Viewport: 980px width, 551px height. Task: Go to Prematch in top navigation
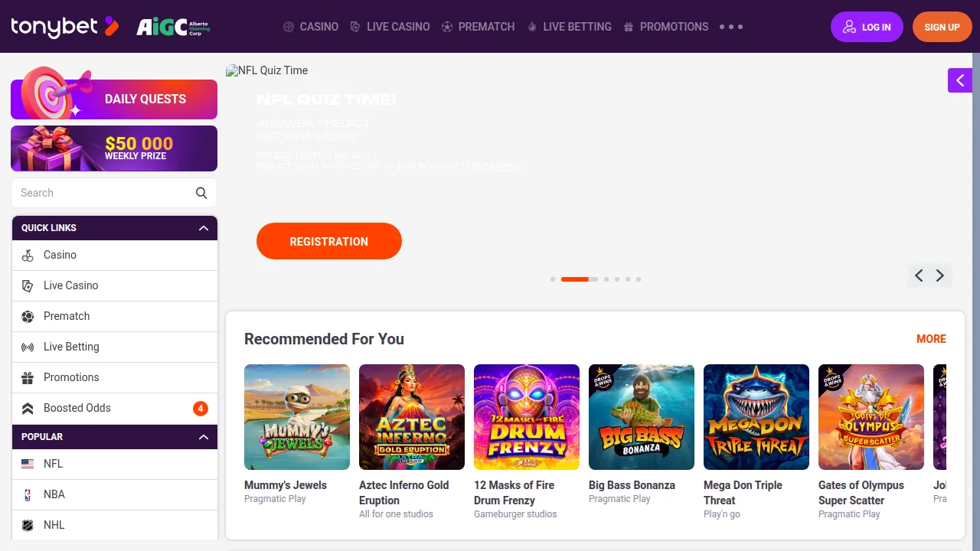[478, 27]
